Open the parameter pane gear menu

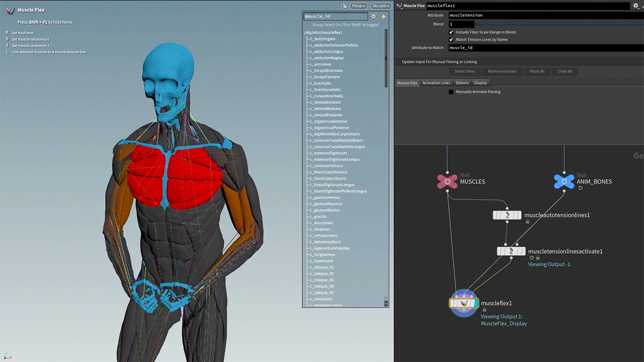(636, 6)
